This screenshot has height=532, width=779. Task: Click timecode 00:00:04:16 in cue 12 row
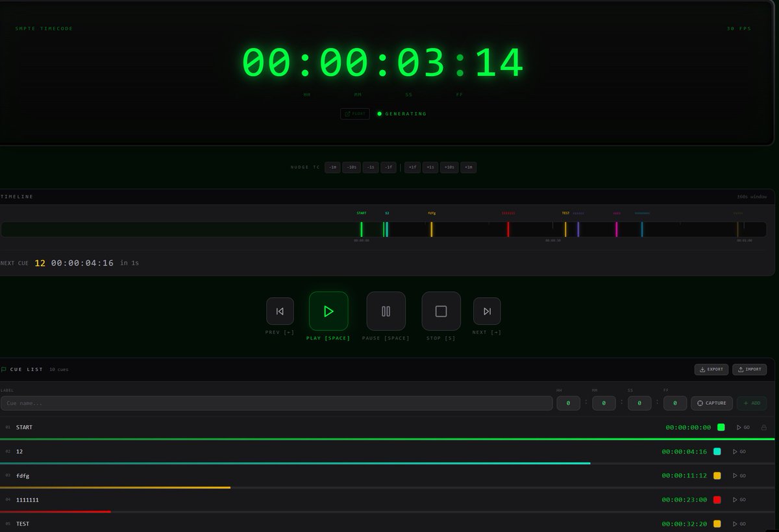point(684,452)
